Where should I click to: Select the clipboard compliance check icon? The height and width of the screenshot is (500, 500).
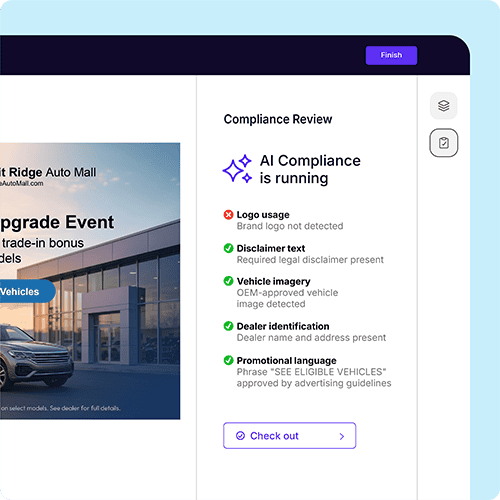pyautogui.click(x=443, y=143)
